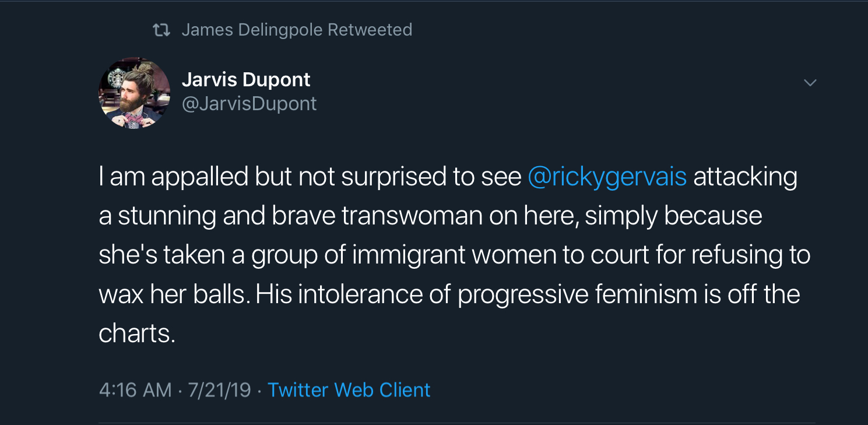
Task: Click the 4:16 AM timestamp
Action: 135,389
